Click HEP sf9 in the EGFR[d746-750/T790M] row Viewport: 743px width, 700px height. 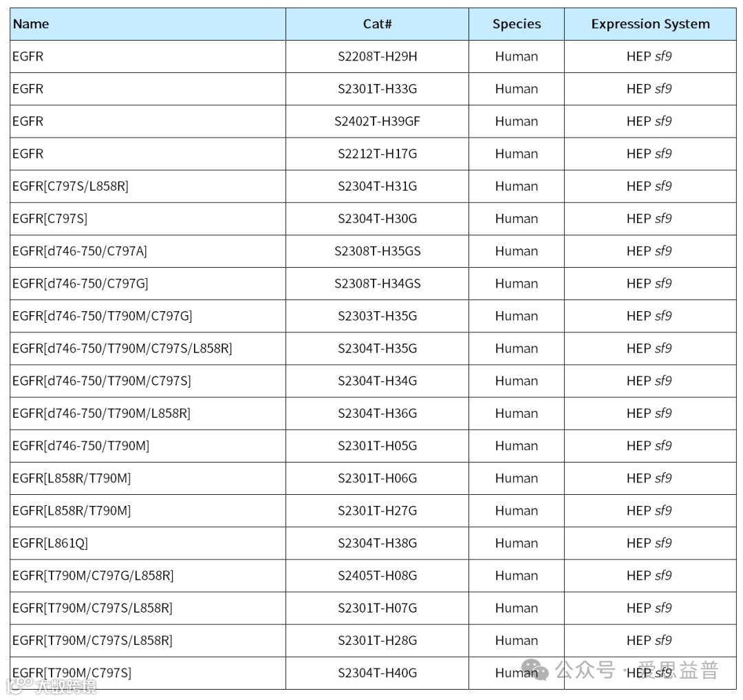point(649,446)
